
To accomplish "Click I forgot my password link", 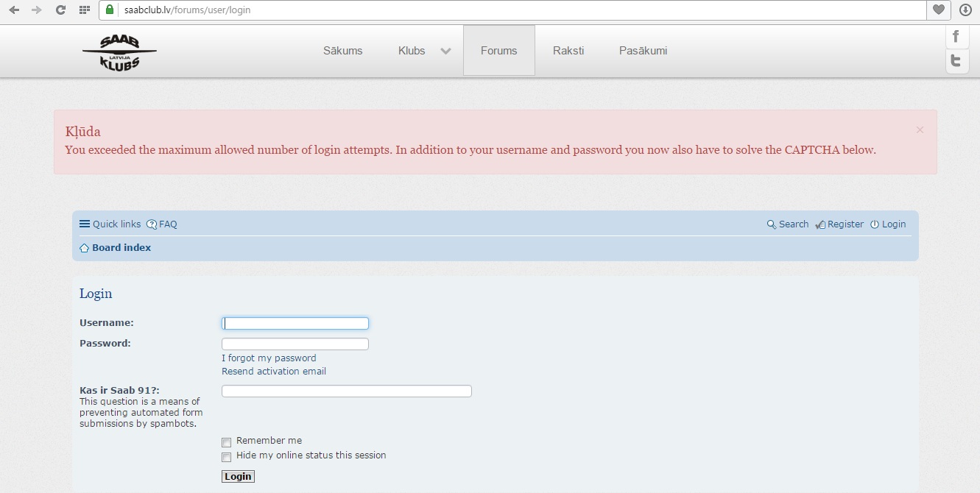I will (x=269, y=358).
